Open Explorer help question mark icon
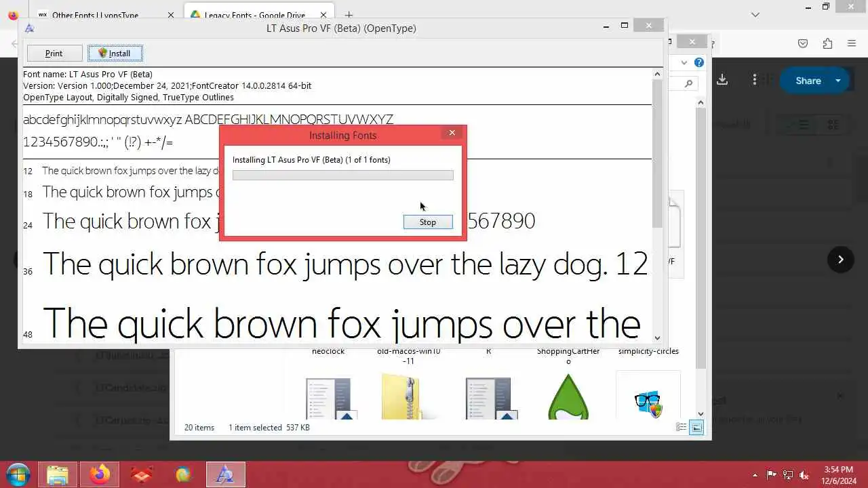The image size is (868, 488). coord(699,62)
